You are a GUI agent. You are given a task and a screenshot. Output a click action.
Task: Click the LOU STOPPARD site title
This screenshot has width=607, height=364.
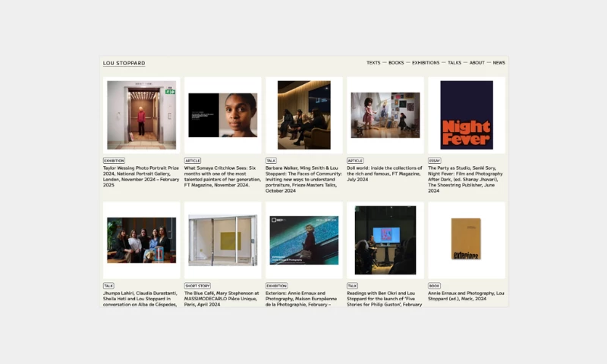[x=124, y=63]
